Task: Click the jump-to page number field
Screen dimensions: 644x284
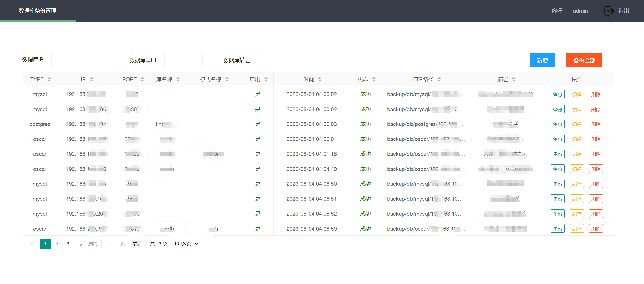Action: tap(109, 244)
